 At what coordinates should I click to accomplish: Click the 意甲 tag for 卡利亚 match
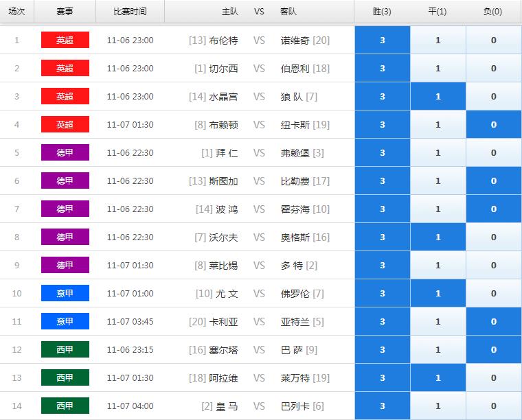coord(65,321)
